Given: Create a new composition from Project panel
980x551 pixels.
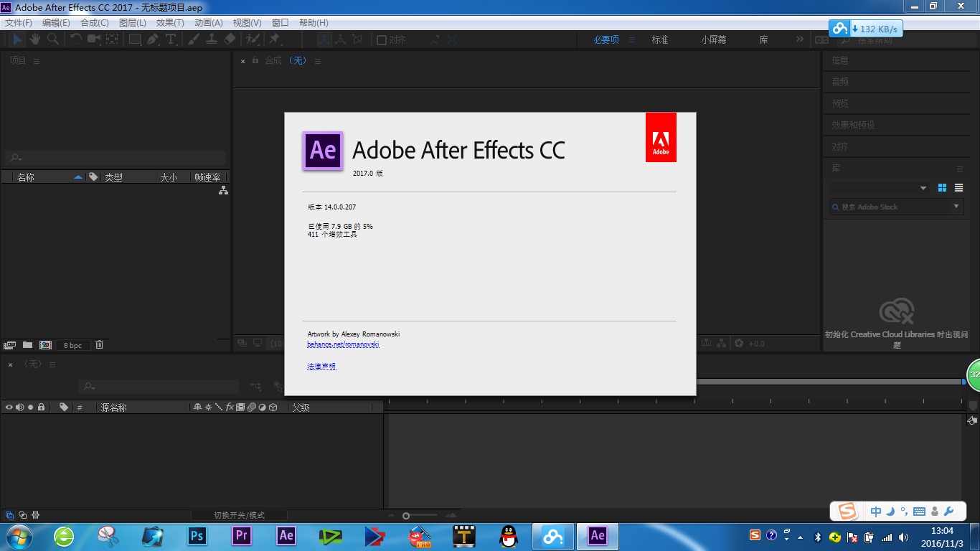Looking at the screenshot, I should (45, 345).
